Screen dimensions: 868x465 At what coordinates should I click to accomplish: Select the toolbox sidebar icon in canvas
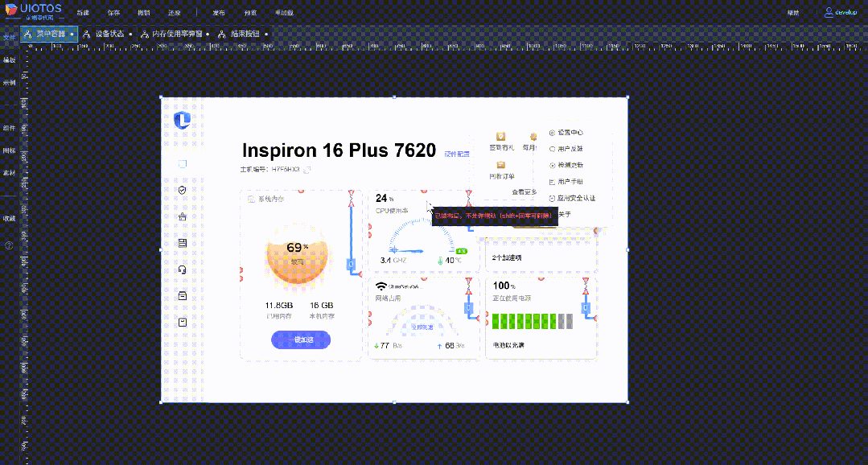(x=182, y=216)
